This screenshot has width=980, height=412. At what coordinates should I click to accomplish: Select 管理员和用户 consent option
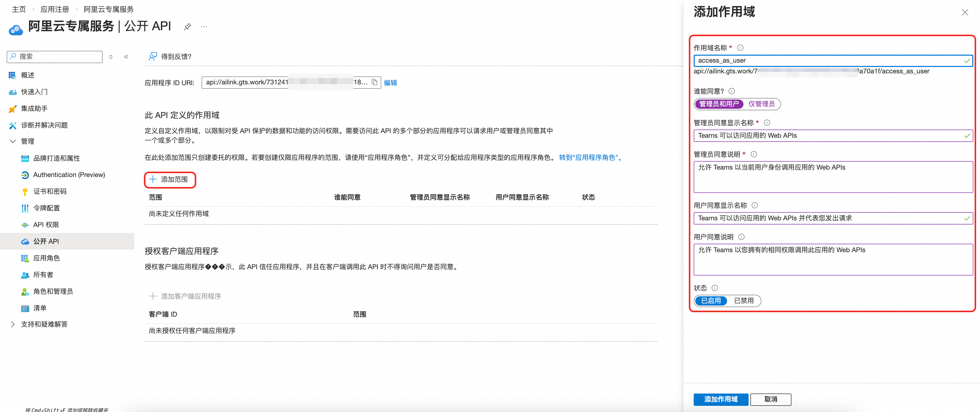tap(719, 104)
